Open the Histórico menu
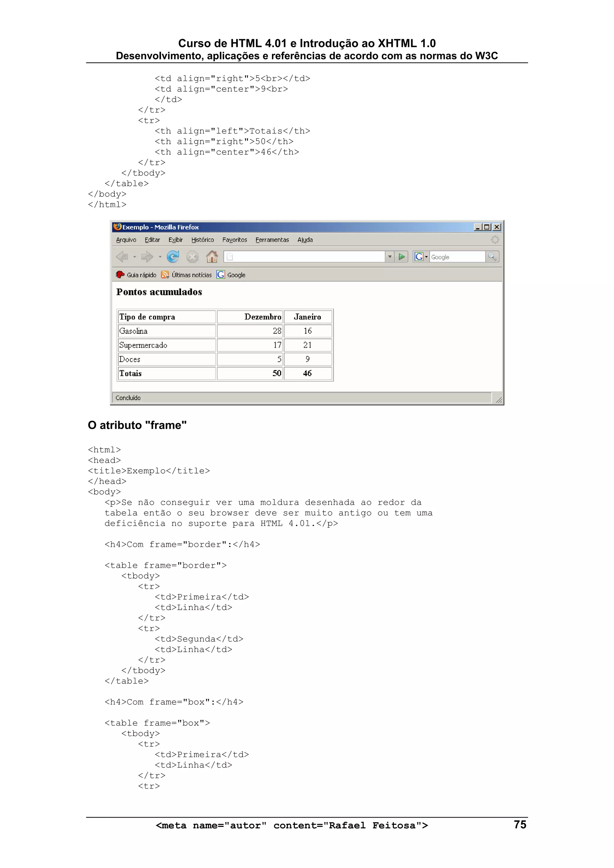Viewport: 614px width, 868px height. [x=202, y=240]
